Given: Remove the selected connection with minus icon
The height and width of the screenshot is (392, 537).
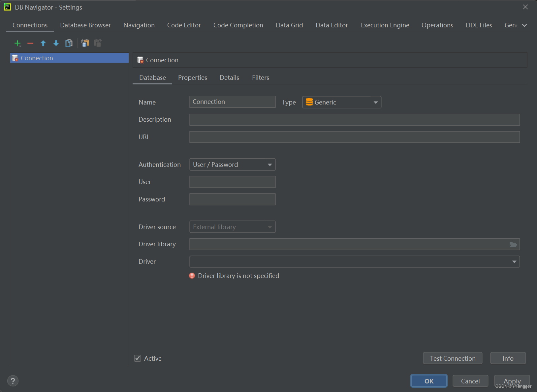Looking at the screenshot, I should 30,43.
